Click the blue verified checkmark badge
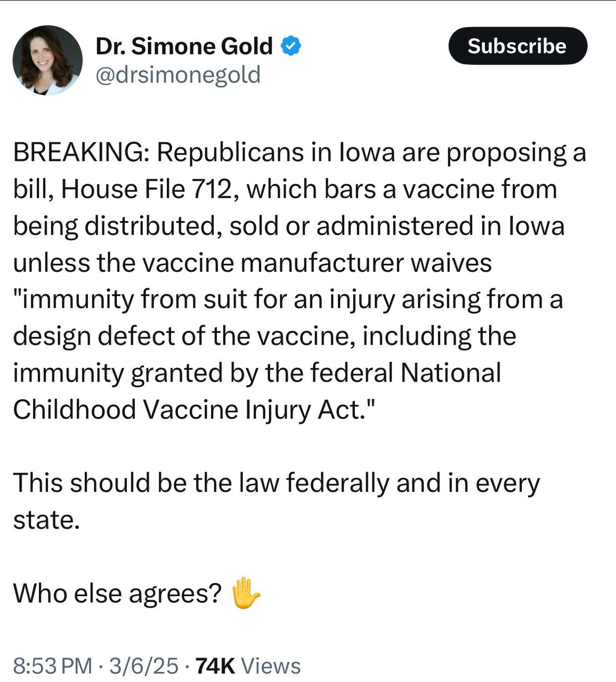The height and width of the screenshot is (682, 616). pos(291,46)
